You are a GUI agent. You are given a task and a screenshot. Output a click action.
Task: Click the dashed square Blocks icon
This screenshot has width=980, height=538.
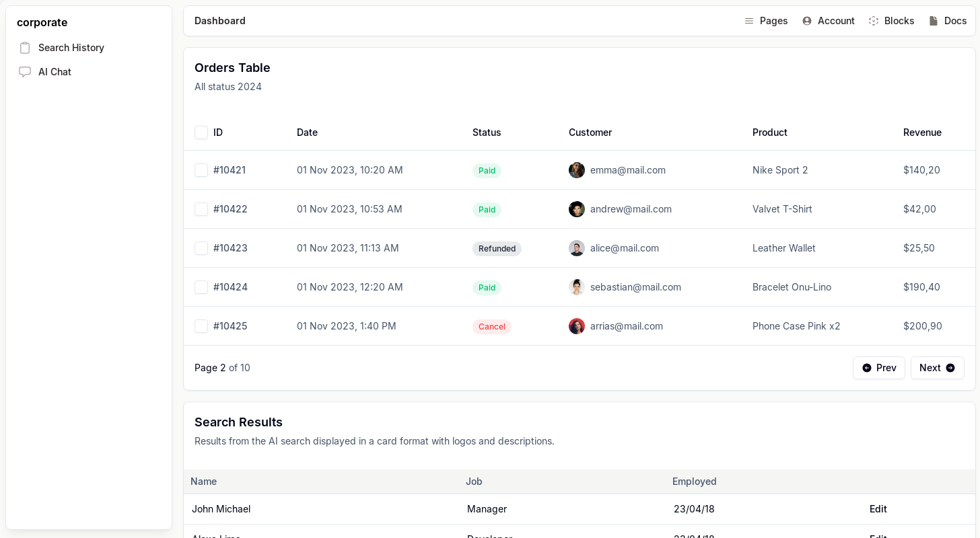(x=873, y=21)
